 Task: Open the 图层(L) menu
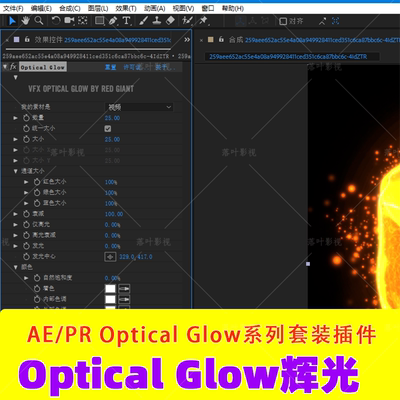(x=98, y=8)
